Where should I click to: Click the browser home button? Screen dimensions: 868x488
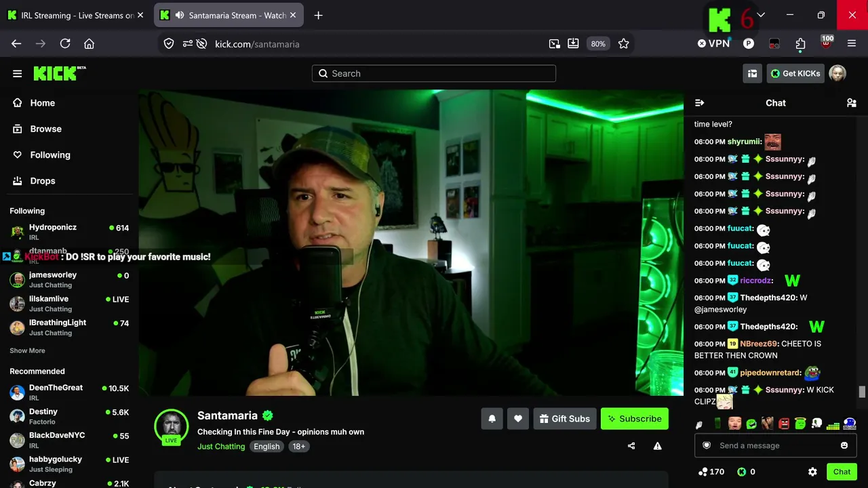point(89,43)
